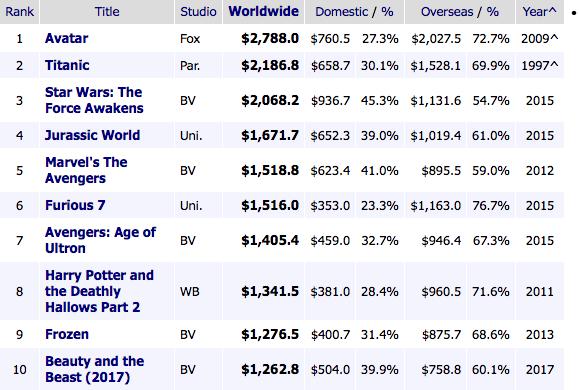The image size is (579, 390).
Task: Click Star Wars: The Force Awakens title
Action: click(94, 100)
